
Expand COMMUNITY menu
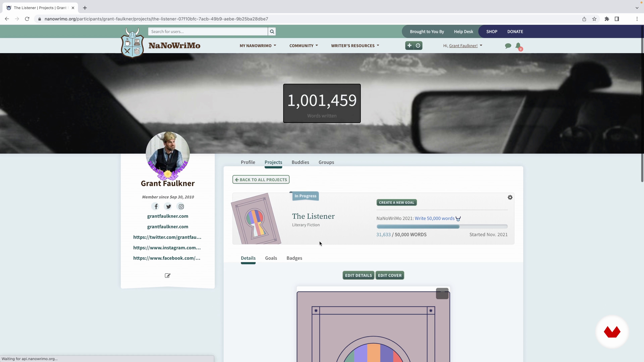click(x=304, y=46)
